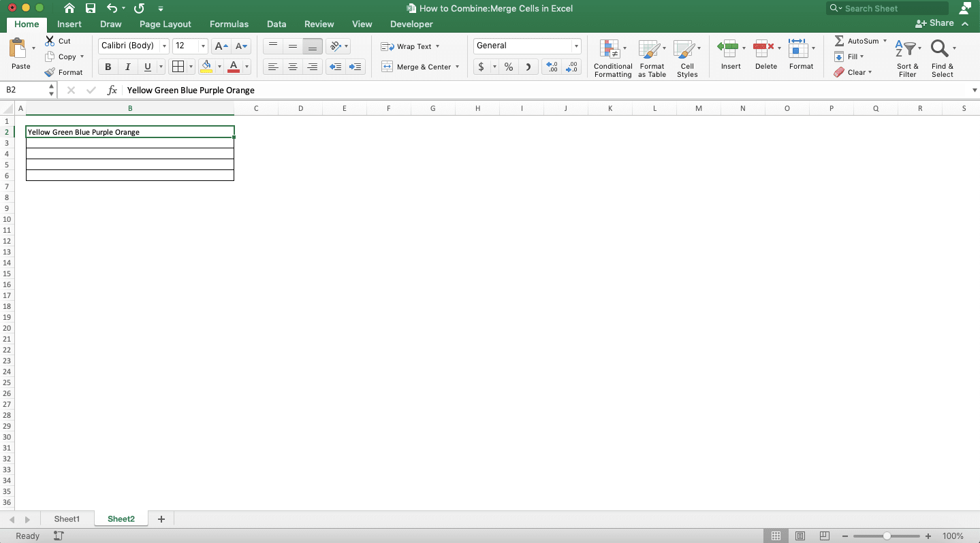Screen dimensions: 980x543
Task: Cut the selected cell contents
Action: coord(58,41)
